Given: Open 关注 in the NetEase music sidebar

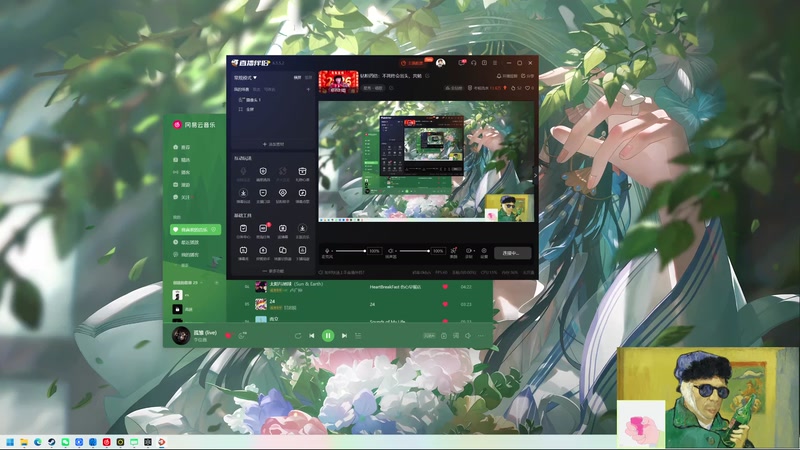Looking at the screenshot, I should tap(182, 197).
